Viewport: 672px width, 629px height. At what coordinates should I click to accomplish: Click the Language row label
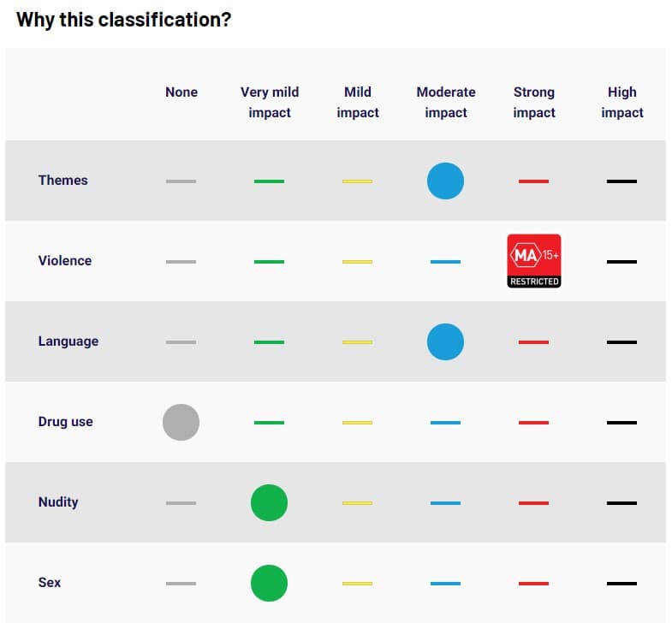(x=68, y=341)
